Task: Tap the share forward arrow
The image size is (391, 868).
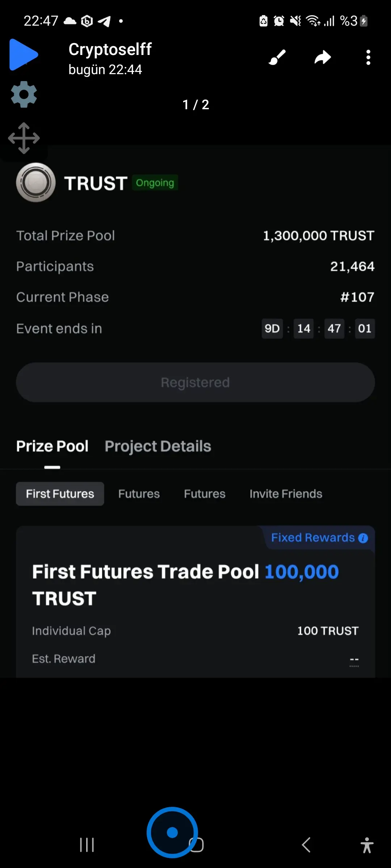Action: coord(323,57)
